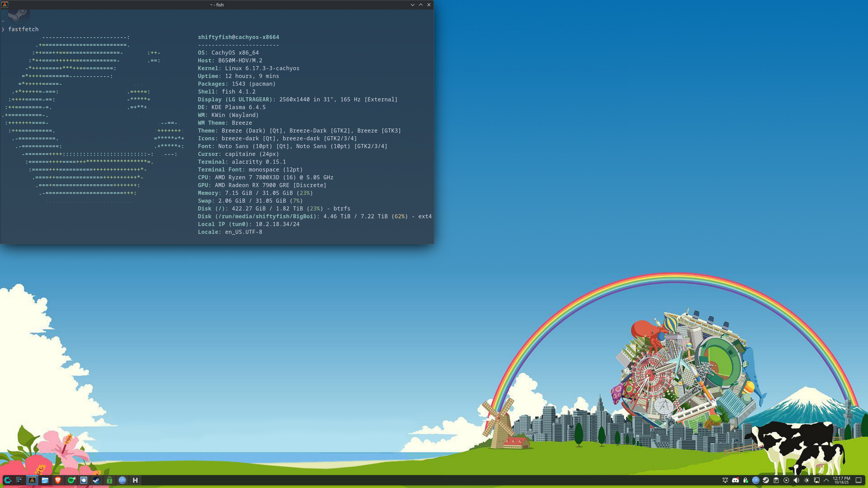
Task: Open the notifications bell in the tray
Action: tap(725, 480)
